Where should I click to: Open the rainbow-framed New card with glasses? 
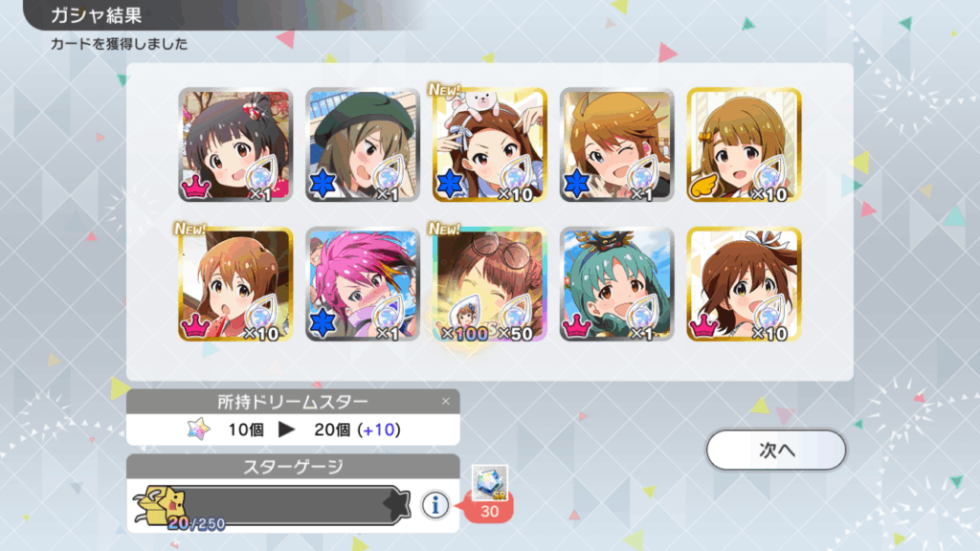tap(489, 284)
